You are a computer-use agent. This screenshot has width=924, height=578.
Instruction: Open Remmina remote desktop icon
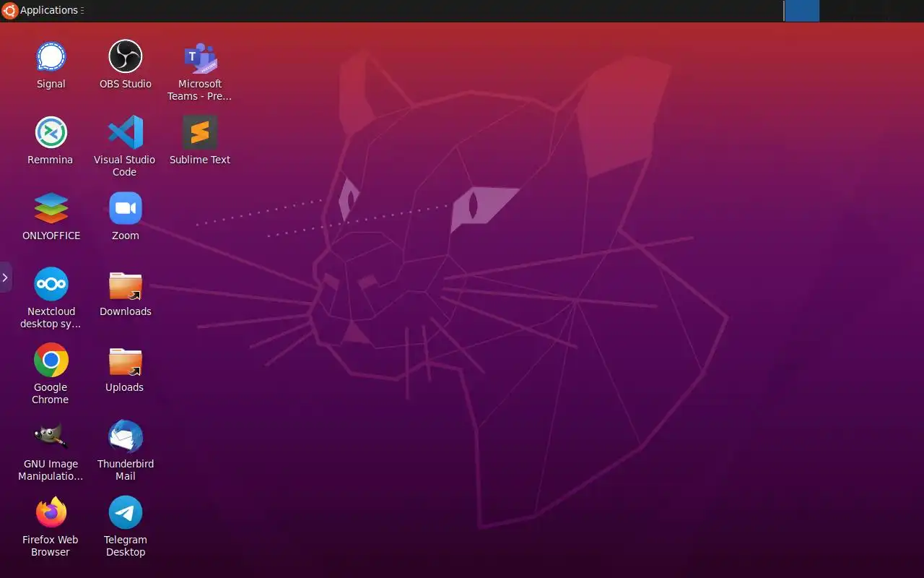tap(51, 133)
